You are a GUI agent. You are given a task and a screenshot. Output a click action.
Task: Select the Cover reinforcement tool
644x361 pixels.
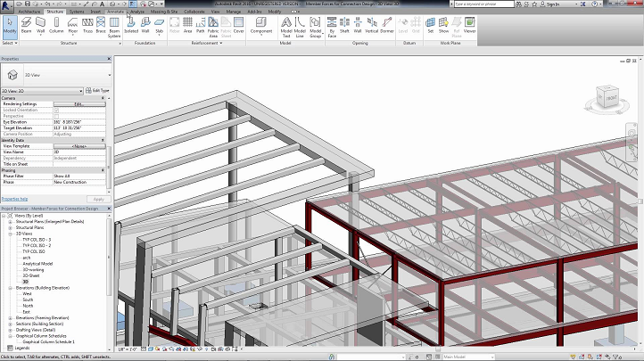[x=239, y=26]
